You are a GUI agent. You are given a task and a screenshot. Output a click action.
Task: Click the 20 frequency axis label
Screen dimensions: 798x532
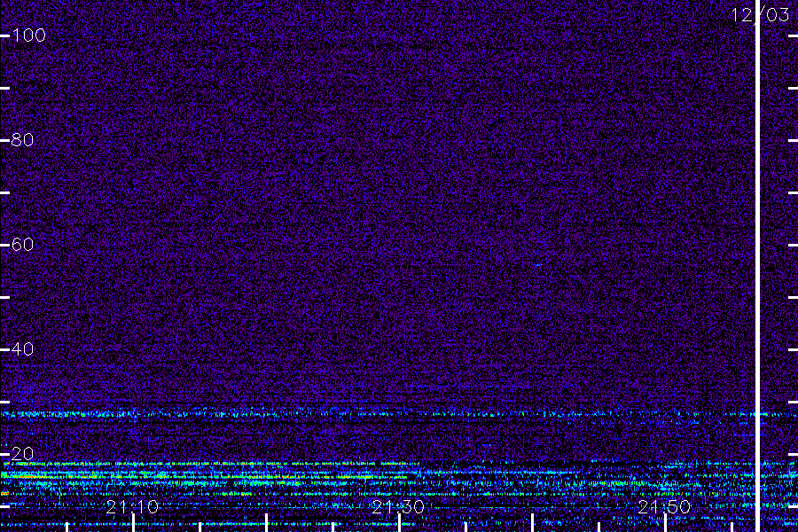[x=22, y=453]
